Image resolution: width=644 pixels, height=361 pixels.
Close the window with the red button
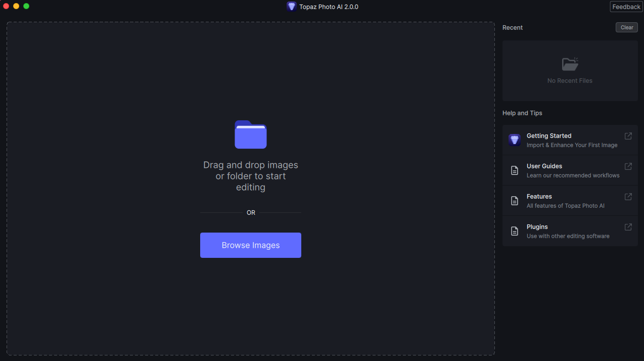point(6,6)
